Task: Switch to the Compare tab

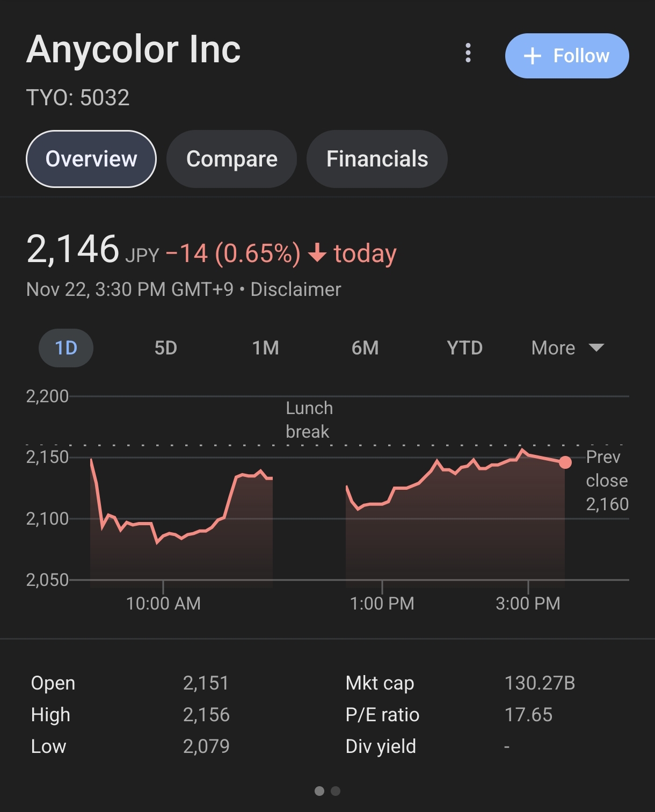Action: click(231, 159)
